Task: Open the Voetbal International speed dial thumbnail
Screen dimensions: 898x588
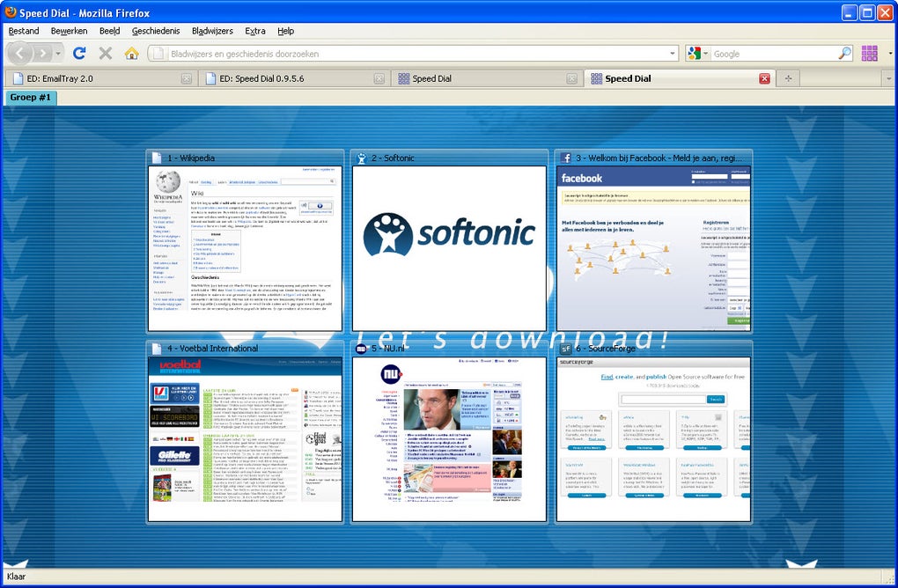Action: [x=245, y=439]
